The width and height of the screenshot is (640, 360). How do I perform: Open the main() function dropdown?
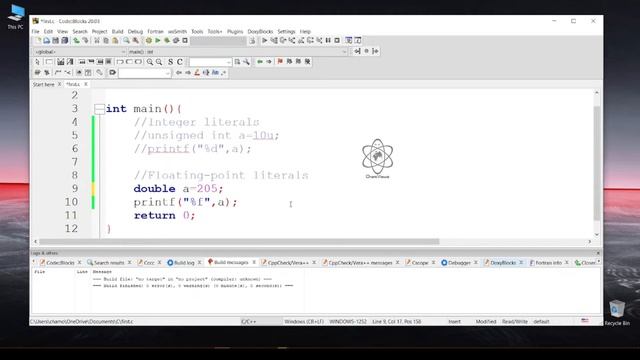tap(238, 52)
